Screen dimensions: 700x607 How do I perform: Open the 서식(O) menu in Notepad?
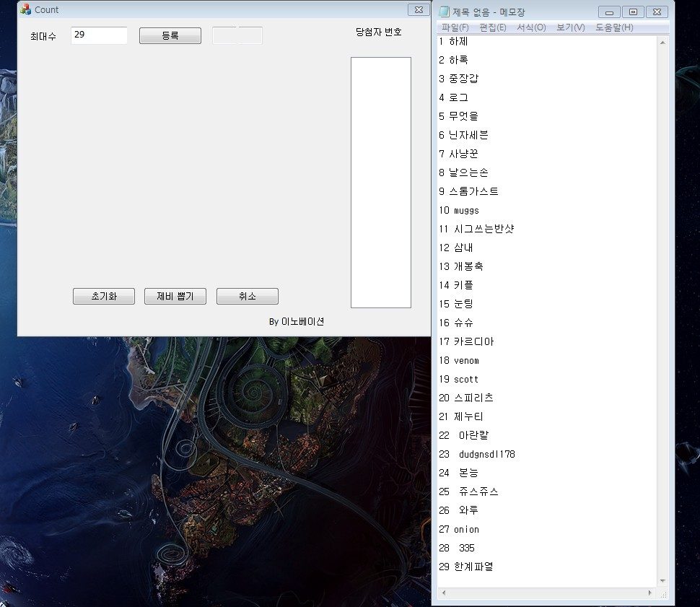531,27
